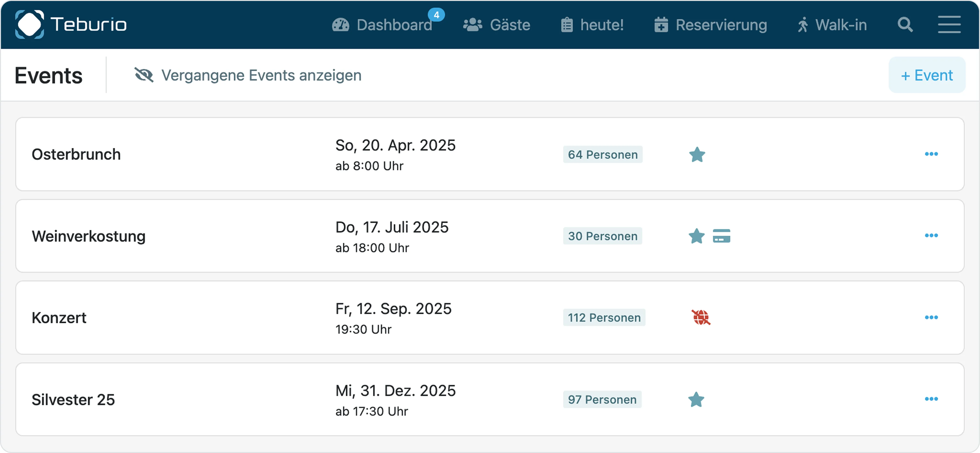Click the 30 Personen badge

click(x=603, y=236)
